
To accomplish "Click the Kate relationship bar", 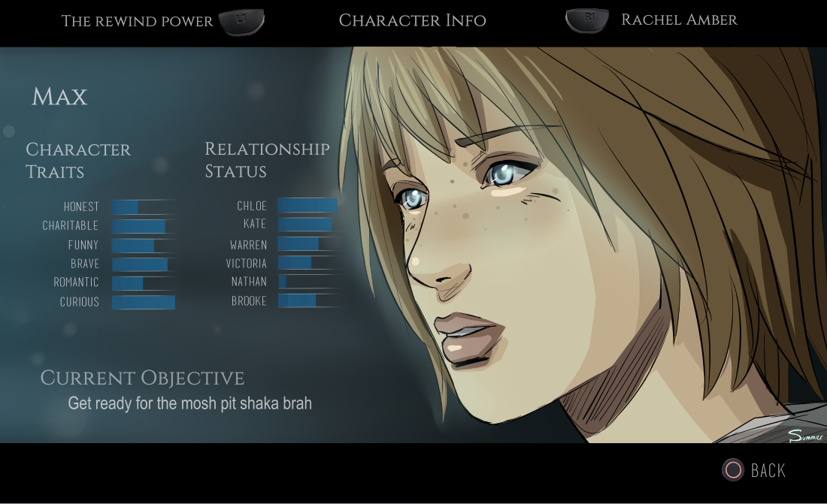I will (x=308, y=224).
